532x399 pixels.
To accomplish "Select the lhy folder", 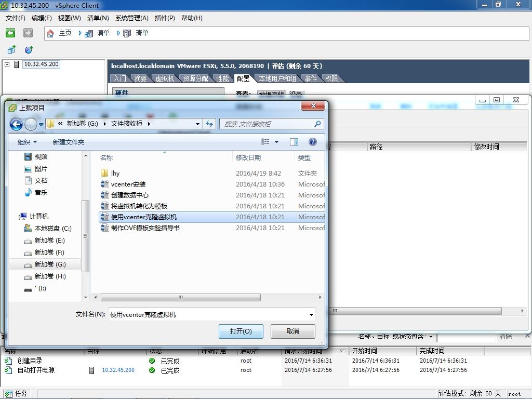I will click(x=110, y=174).
